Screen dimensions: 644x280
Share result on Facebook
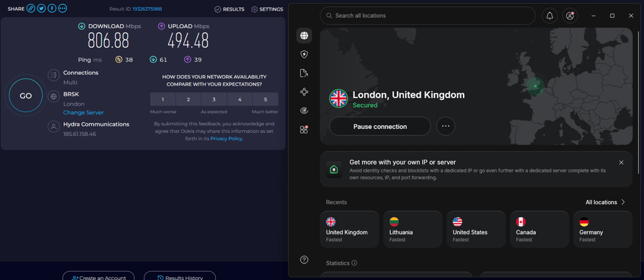[52, 9]
